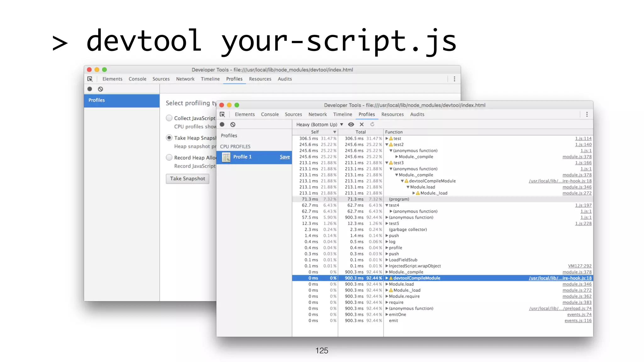644x362 pixels.
Task: Sort by Self column header
Action: [315, 132]
